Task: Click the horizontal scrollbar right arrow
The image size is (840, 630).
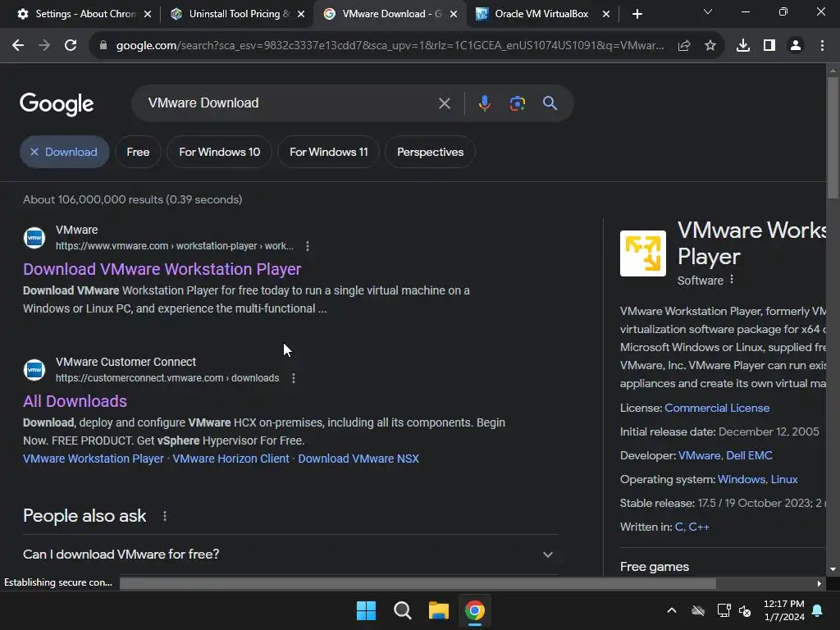Action: click(819, 583)
